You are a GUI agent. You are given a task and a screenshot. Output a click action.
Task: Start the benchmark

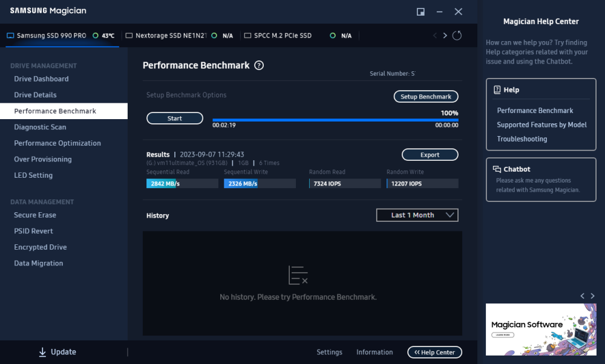pyautogui.click(x=175, y=119)
